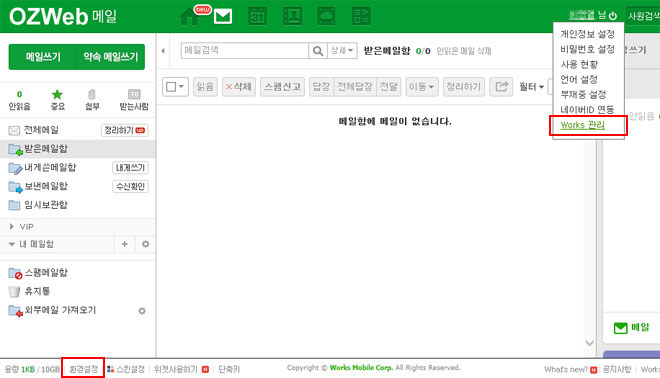Open 내 메일함 gear settings
This screenshot has width=660, height=378.
[x=145, y=244]
